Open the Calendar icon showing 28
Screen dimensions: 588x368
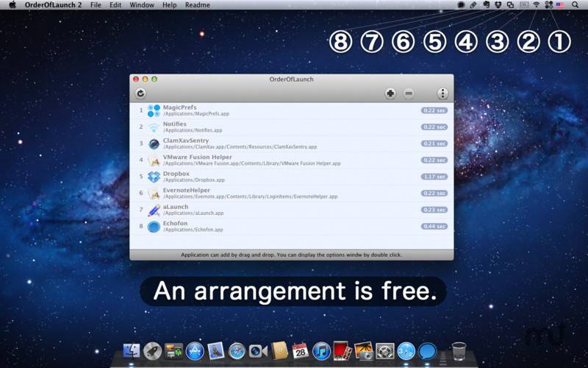(300, 351)
